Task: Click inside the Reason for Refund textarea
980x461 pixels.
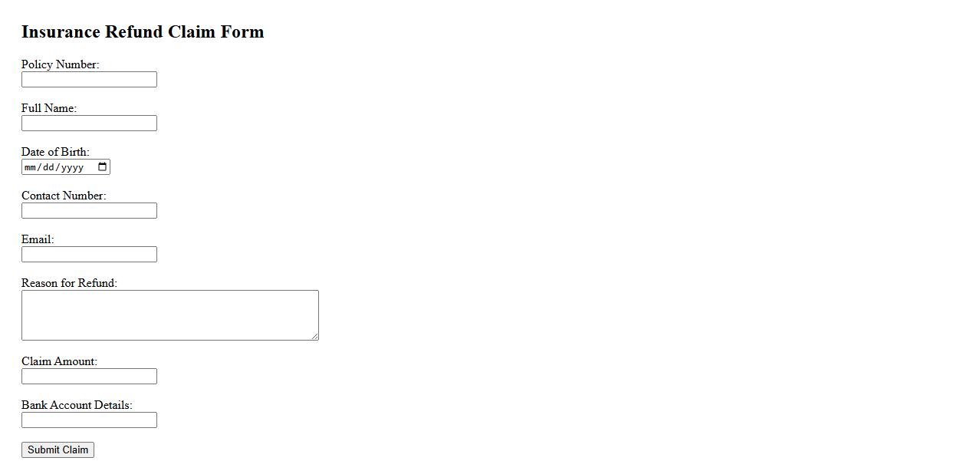Action: 169,315
